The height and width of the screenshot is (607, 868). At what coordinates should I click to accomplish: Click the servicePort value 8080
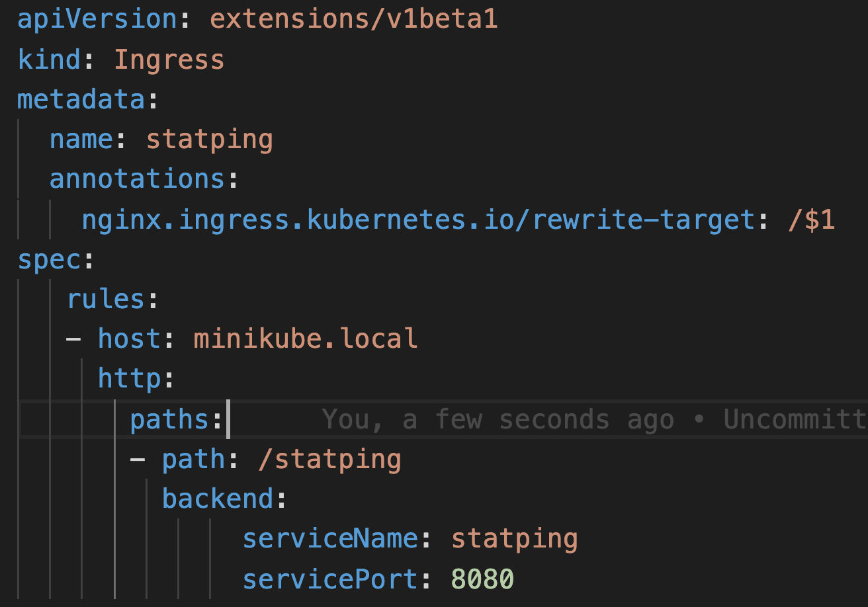pyautogui.click(x=483, y=578)
